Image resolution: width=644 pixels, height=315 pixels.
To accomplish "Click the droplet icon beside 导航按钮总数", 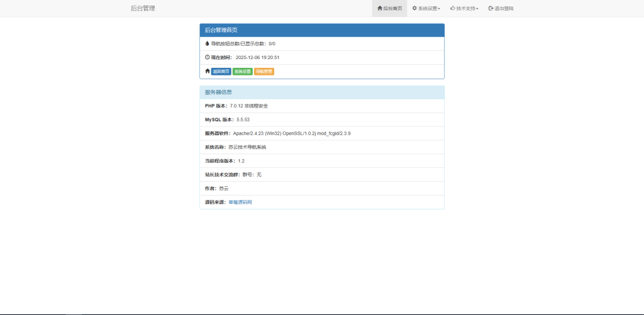I will [x=207, y=43].
